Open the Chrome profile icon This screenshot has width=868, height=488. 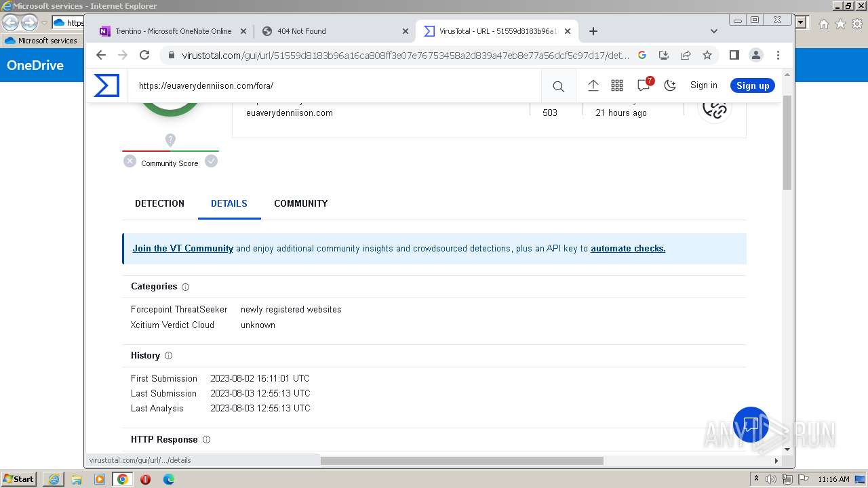click(756, 55)
